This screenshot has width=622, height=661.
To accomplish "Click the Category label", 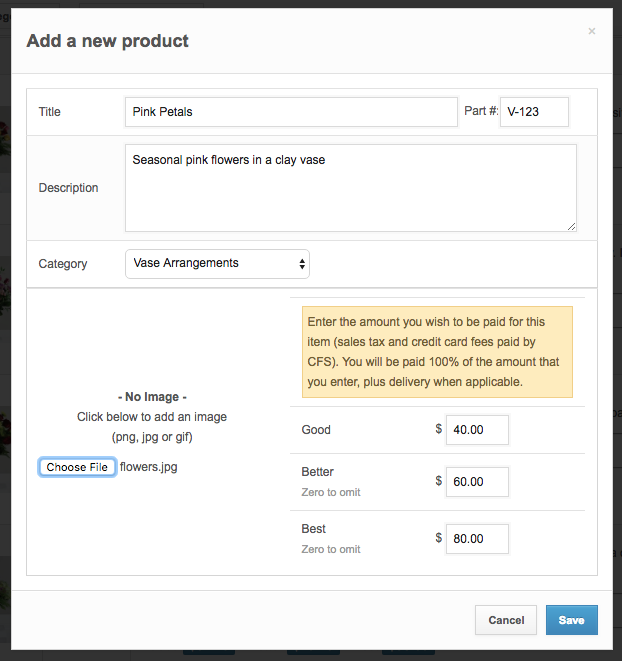I will coord(63,264).
